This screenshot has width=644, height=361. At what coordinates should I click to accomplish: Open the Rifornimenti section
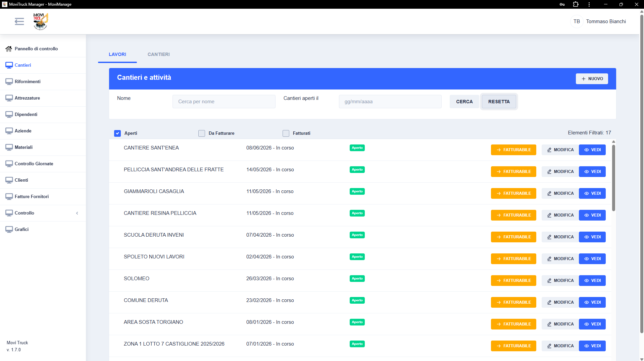[43, 82]
